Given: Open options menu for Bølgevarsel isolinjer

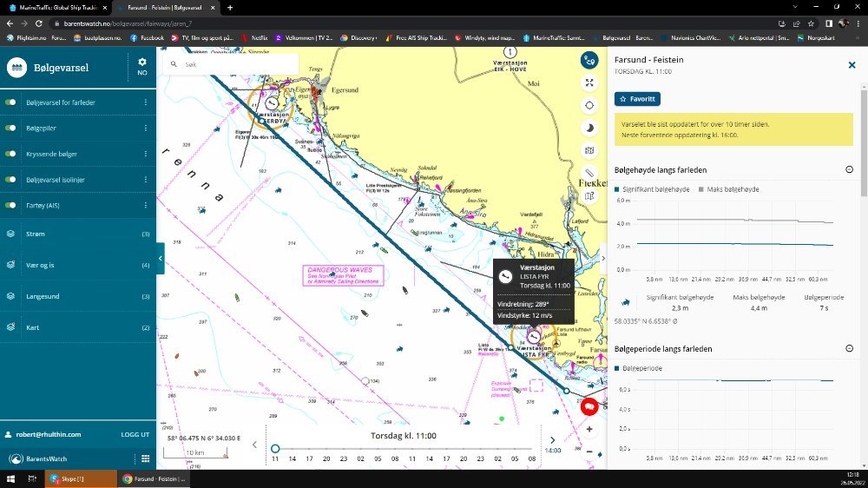Looking at the screenshot, I should tap(146, 180).
